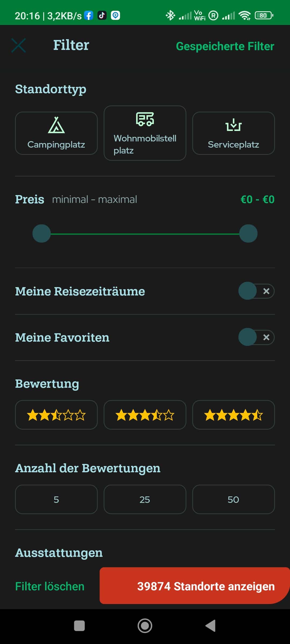Viewport: 290px width, 644px height.
Task: Tap the Facebook notification icon
Action: point(89,16)
